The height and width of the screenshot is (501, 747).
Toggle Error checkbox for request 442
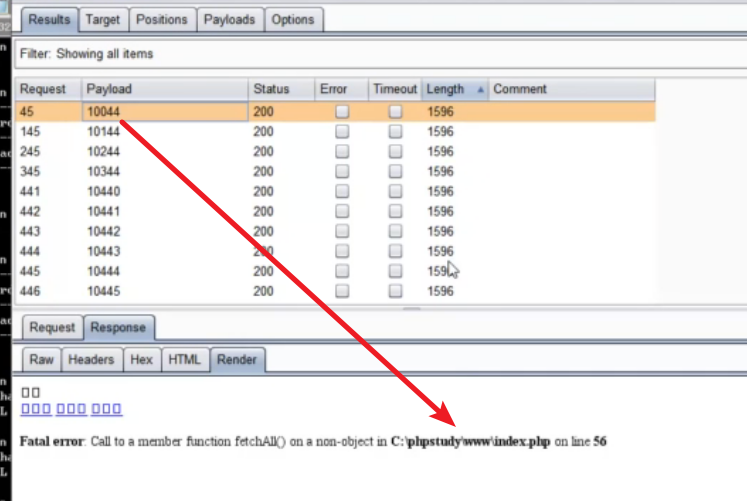342,211
